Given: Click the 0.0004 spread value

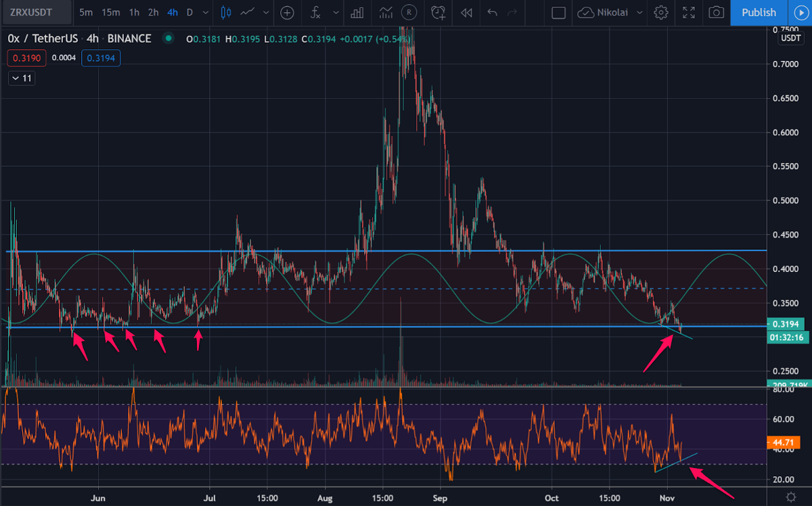Looking at the screenshot, I should click(64, 59).
